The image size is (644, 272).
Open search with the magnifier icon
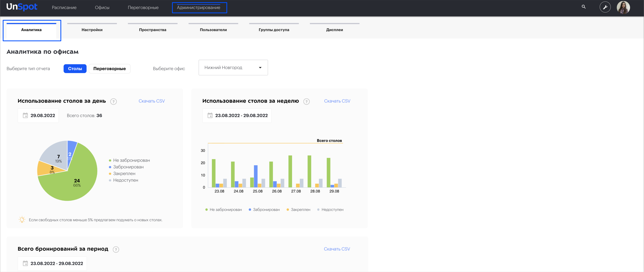(x=584, y=7)
